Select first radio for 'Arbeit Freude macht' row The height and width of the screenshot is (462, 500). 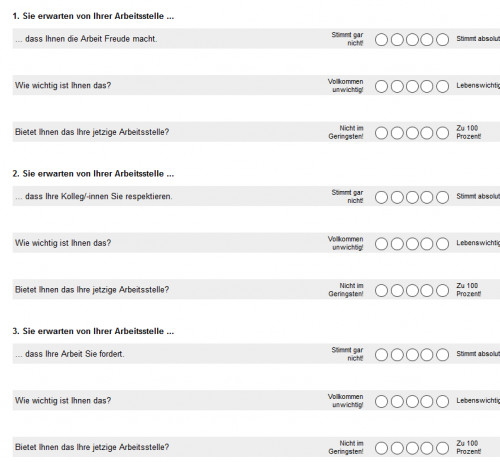click(381, 40)
